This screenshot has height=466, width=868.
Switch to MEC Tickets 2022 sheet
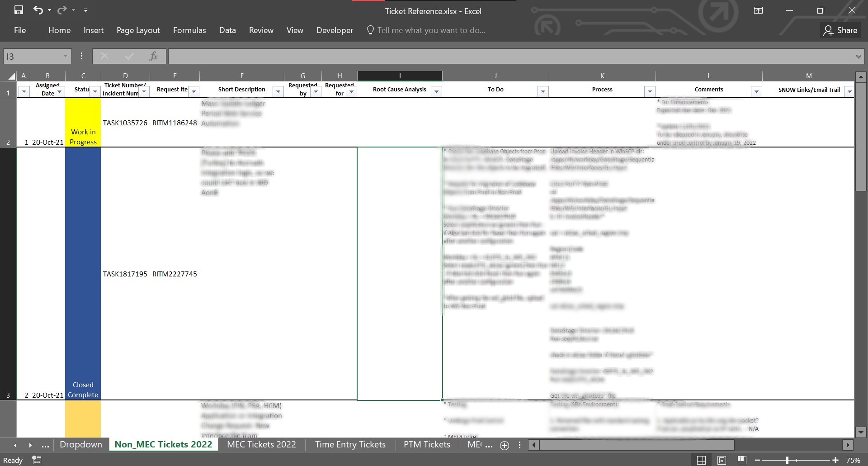[x=261, y=445]
